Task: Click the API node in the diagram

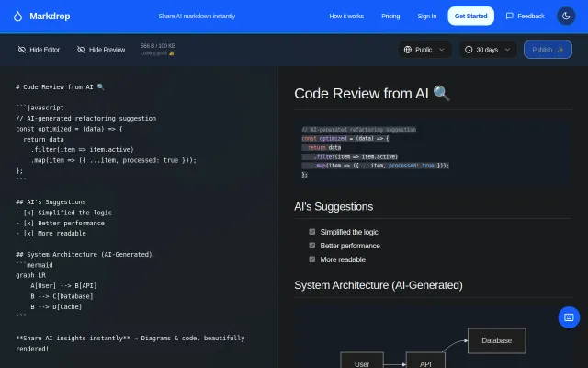Action: (x=425, y=361)
